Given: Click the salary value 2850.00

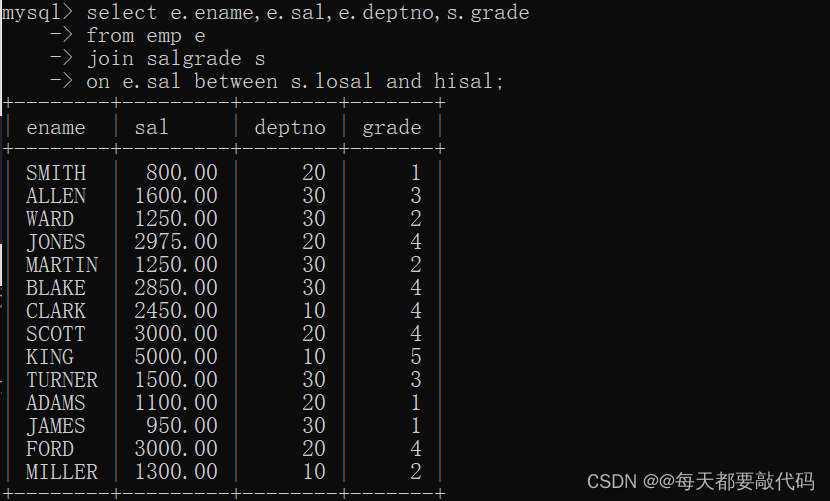Looking at the screenshot, I should point(176,288).
